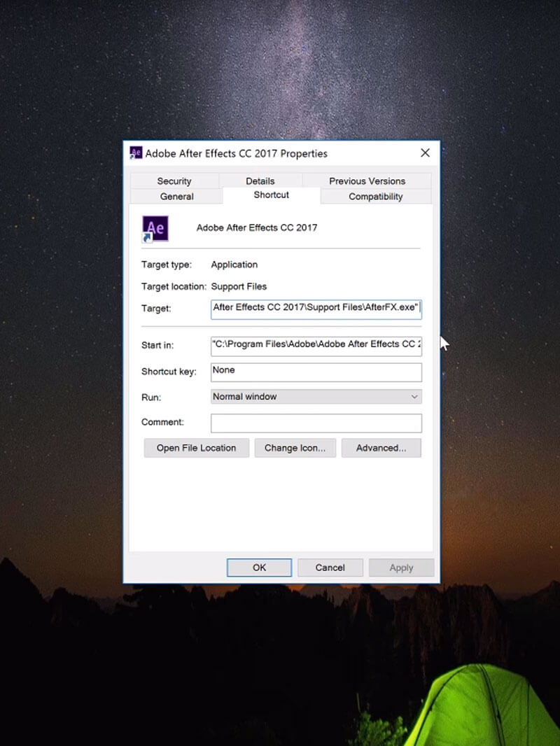Expand the Run dropdown showing Normal window
Image resolution: width=560 pixels, height=746 pixels.
[316, 397]
